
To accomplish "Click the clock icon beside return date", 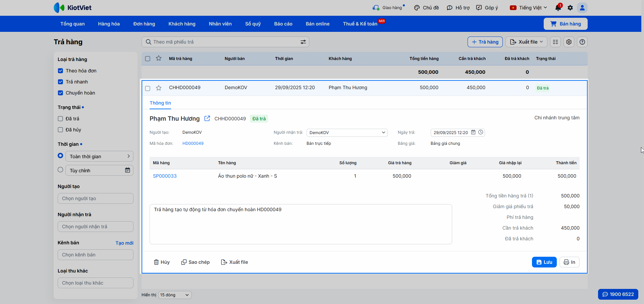I will click(x=481, y=132).
